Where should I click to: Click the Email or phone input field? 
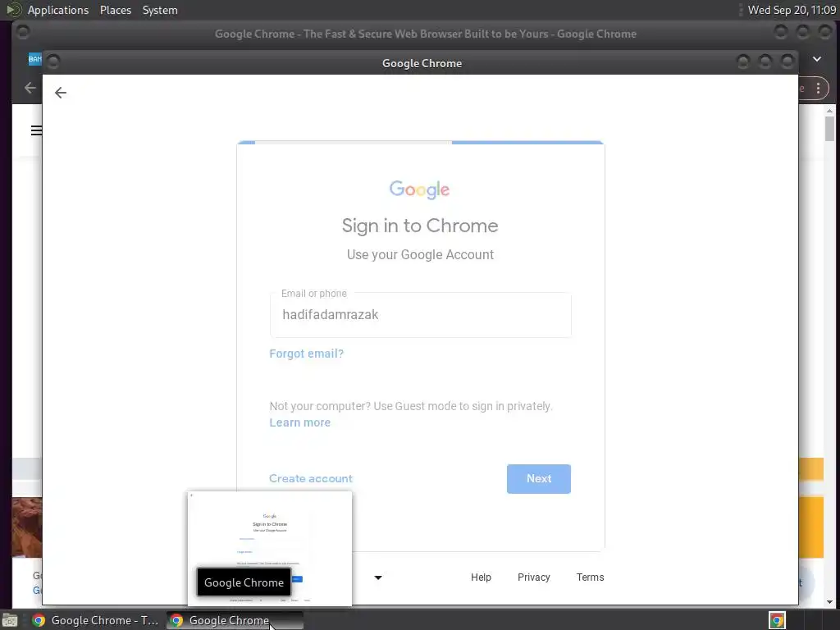[421, 315]
